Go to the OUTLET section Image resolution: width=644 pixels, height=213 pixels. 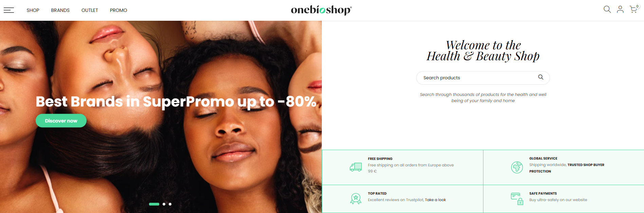coord(90,10)
